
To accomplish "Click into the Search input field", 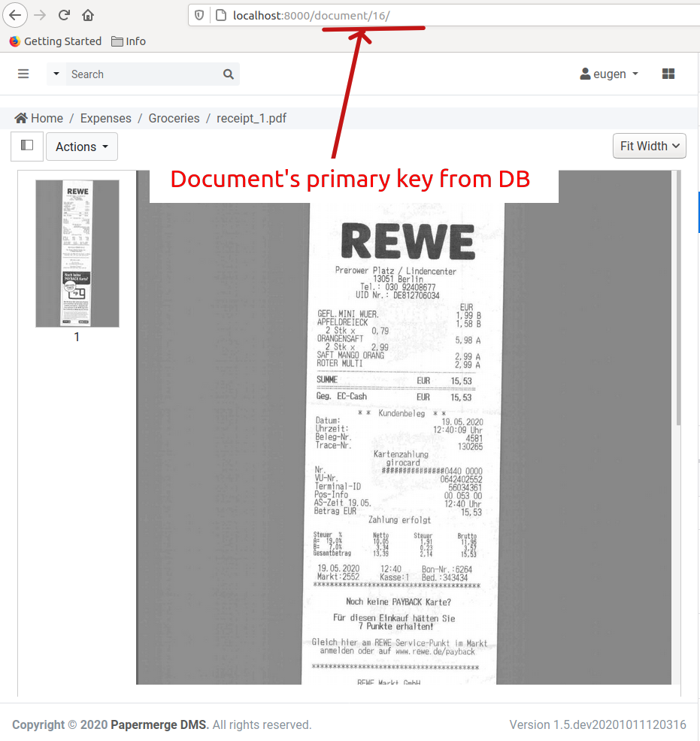I will (142, 74).
